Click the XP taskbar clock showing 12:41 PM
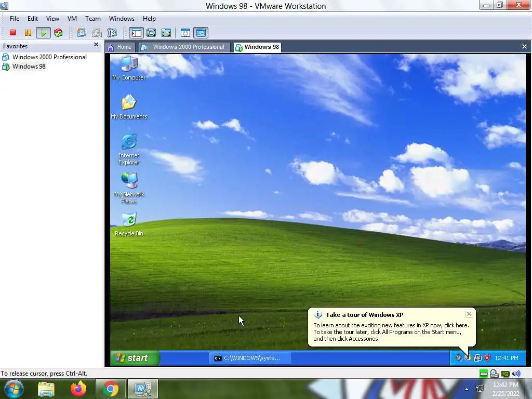This screenshot has height=399, width=532. 507,358
